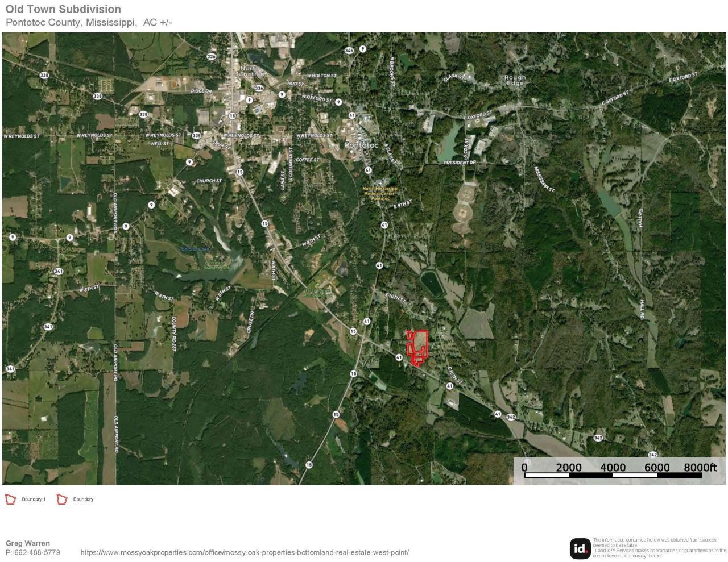728x562 pixels.
Task: Click the Greg Warren agent name
Action: [x=28, y=543]
